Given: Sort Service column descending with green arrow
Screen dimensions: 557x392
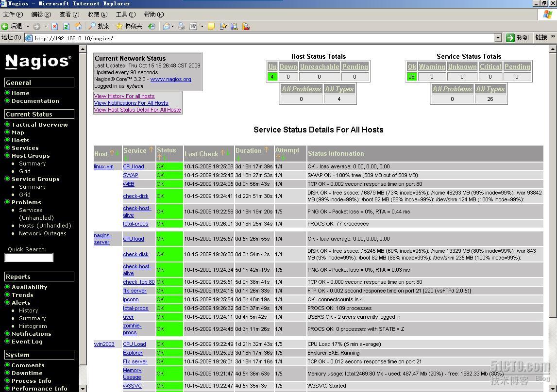Looking at the screenshot, I should click(126, 158).
